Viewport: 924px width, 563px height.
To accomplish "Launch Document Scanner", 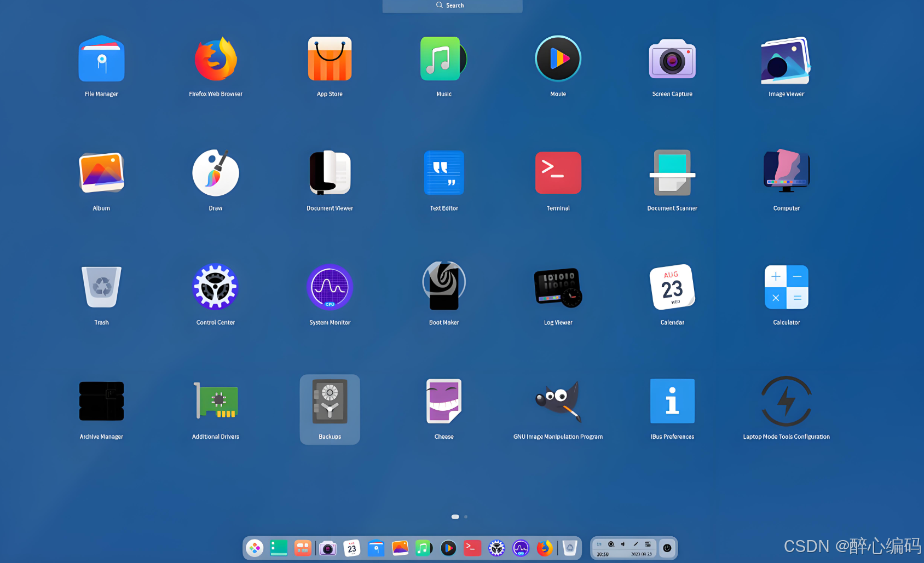I will pyautogui.click(x=672, y=174).
